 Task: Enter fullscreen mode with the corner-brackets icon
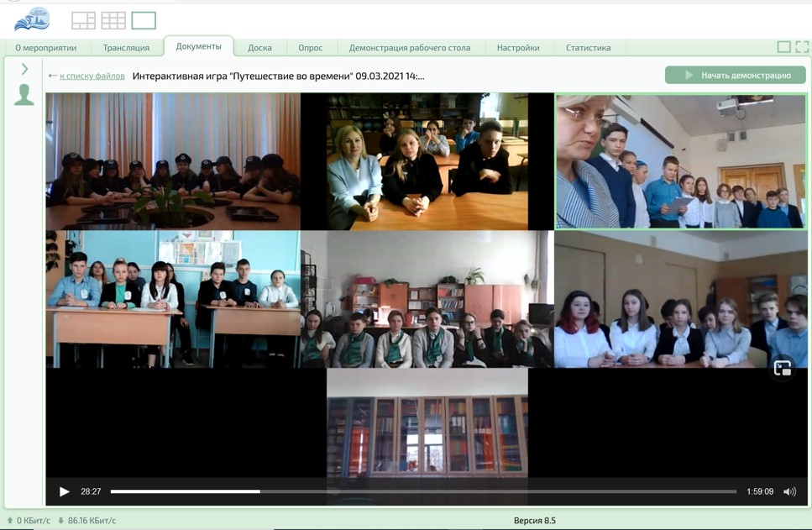802,47
